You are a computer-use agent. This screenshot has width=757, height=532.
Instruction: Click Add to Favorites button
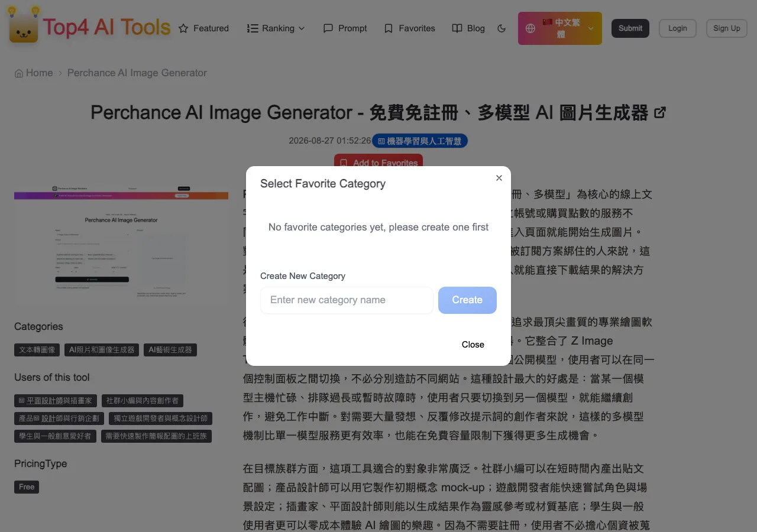pyautogui.click(x=378, y=161)
